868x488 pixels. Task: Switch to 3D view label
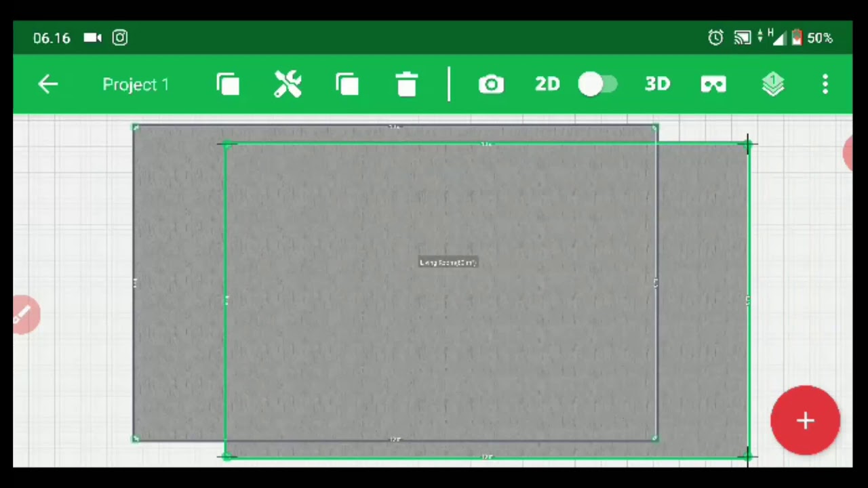tap(657, 84)
